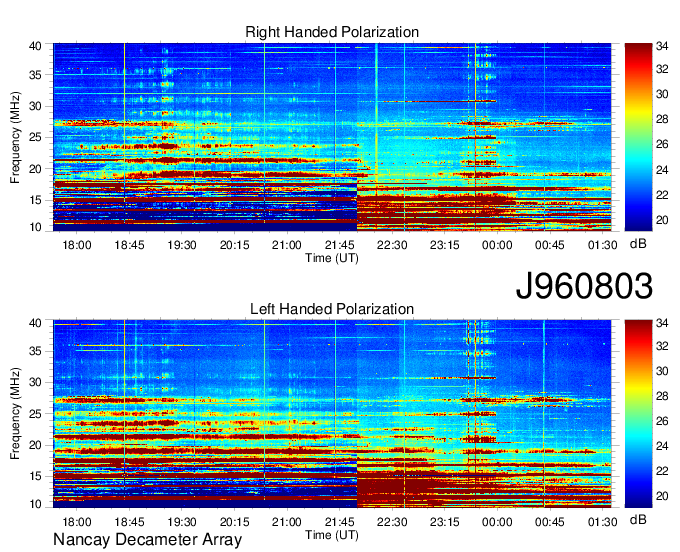This screenshot has height=552, width=680.
Task: Click the Time (UT) label under Right Handed plot
Action: (332, 258)
